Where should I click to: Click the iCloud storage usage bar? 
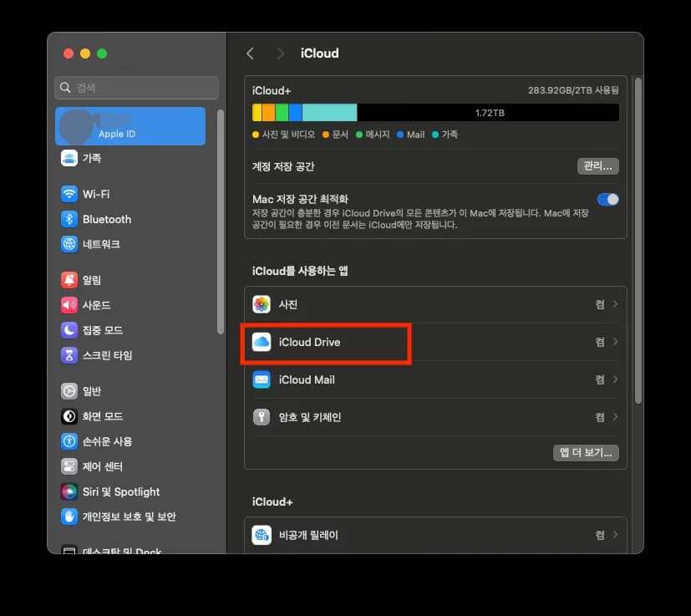434,111
